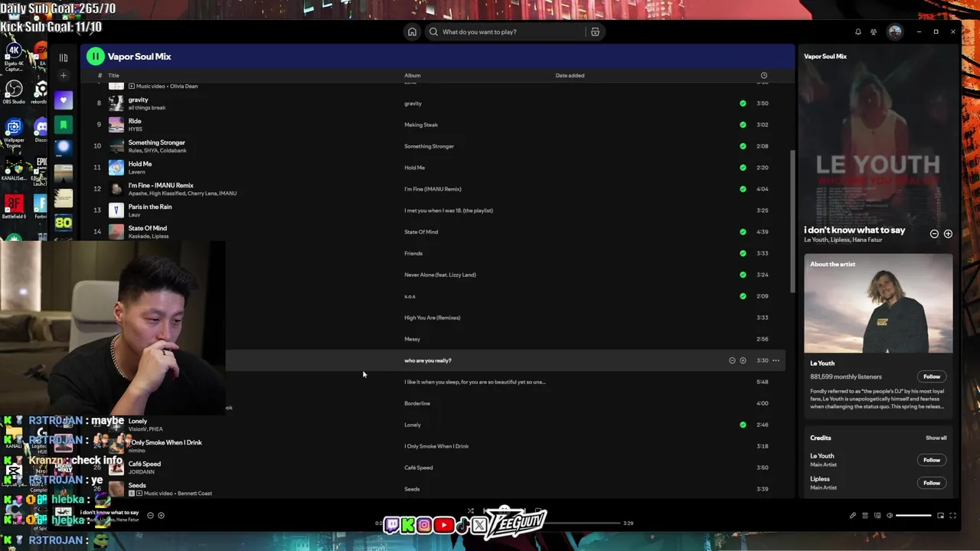Open Battlefield 6 desktop shortcut
Screen dimensions: 980x551
(x=14, y=207)
